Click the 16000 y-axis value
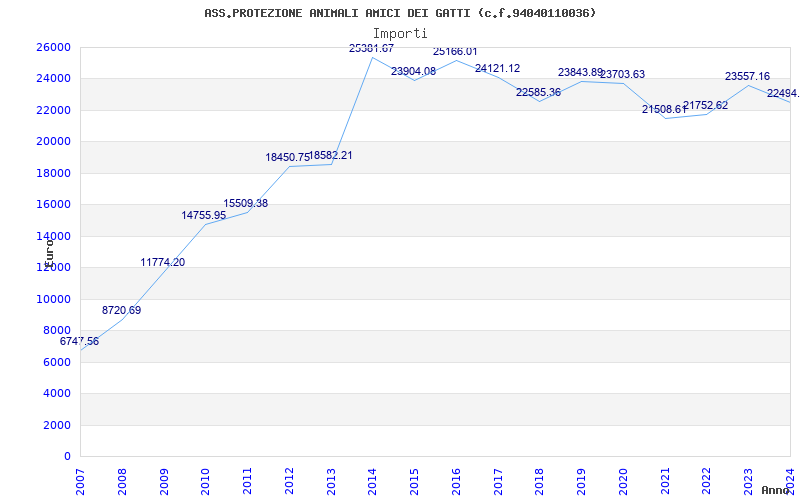This screenshot has height=500, width=800. tap(53, 204)
